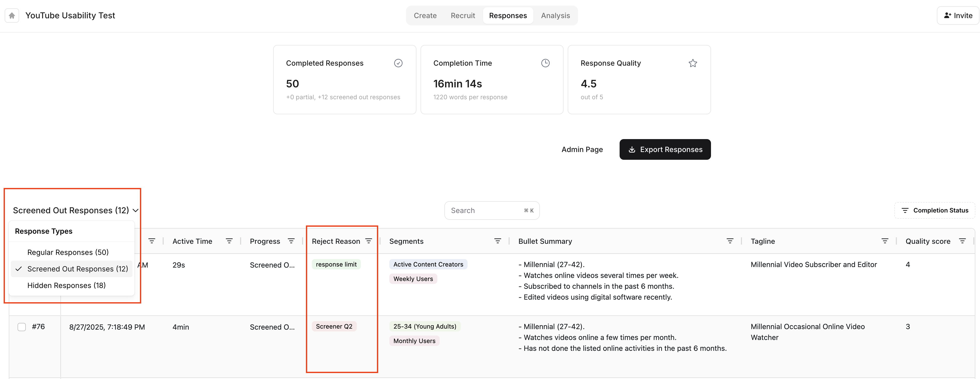This screenshot has height=379, width=980.
Task: Click the Bullet Summary filter icon
Action: click(730, 241)
